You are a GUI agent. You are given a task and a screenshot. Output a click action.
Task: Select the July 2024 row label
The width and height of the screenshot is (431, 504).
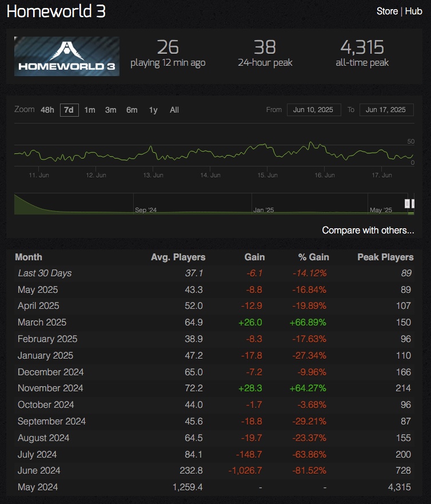click(x=37, y=454)
